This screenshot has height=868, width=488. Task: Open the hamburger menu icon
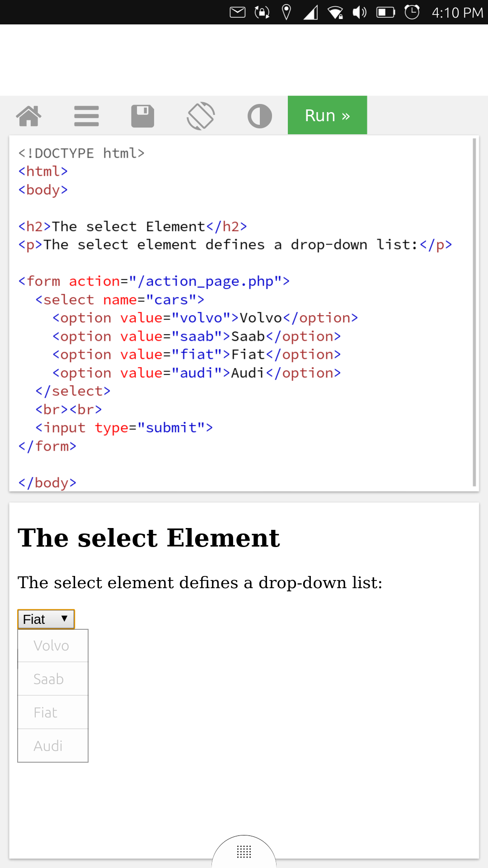[x=87, y=115]
